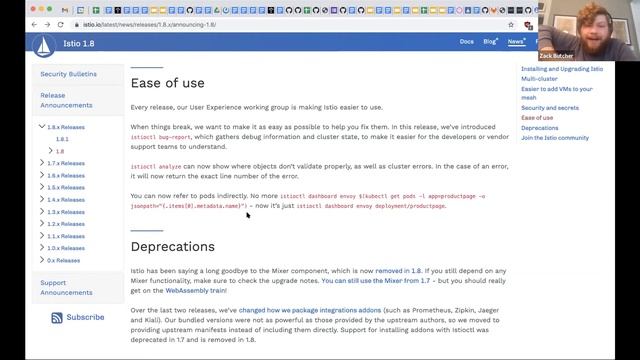Image resolution: width=640 pixels, height=360 pixels.
Task: Expand the 1.0.x Releases node
Action: [x=42, y=247]
